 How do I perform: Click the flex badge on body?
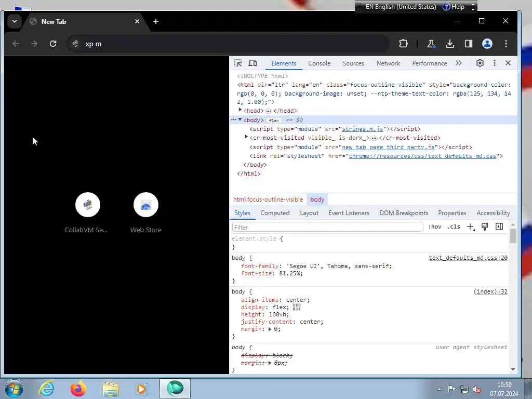[x=274, y=120]
